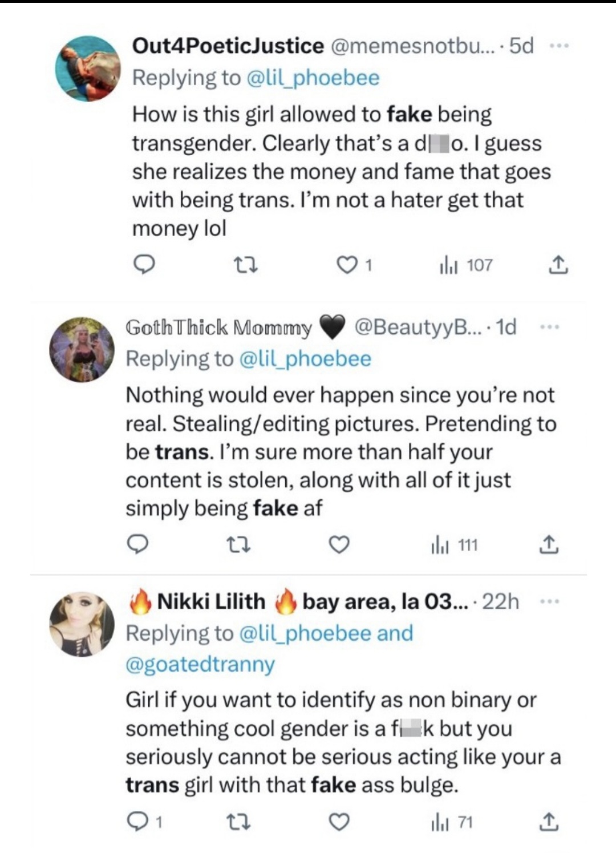Screen dimensions: 616x853
Task: Open more options on Nikki Lilith tweet
Action: pos(549,601)
